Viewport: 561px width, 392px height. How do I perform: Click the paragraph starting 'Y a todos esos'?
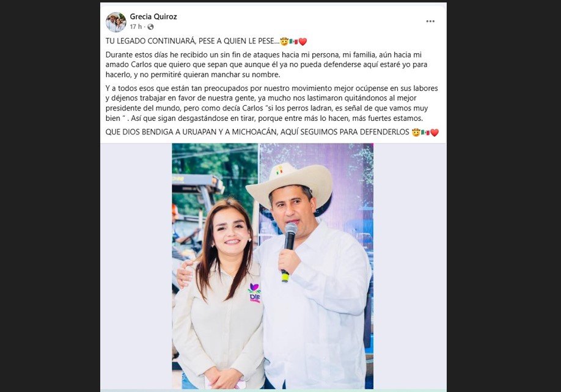pos(271,103)
